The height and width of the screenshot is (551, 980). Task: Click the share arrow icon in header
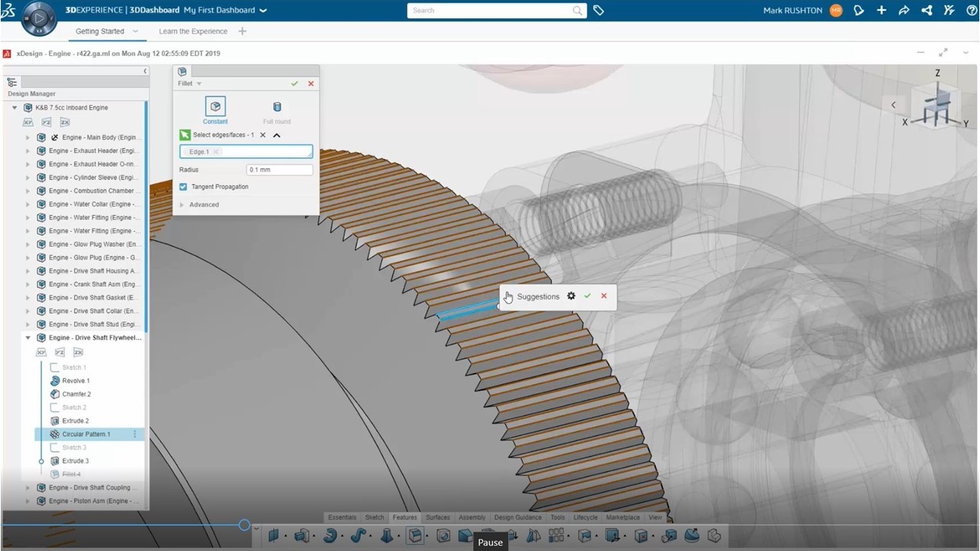coord(903,11)
